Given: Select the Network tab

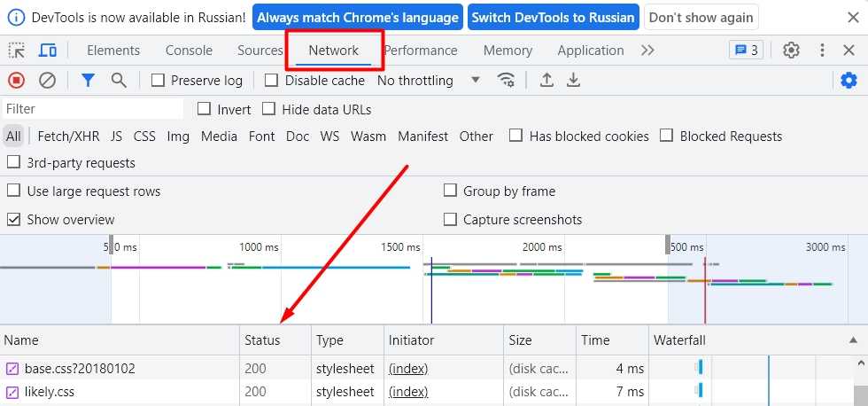Looking at the screenshot, I should tap(334, 51).
